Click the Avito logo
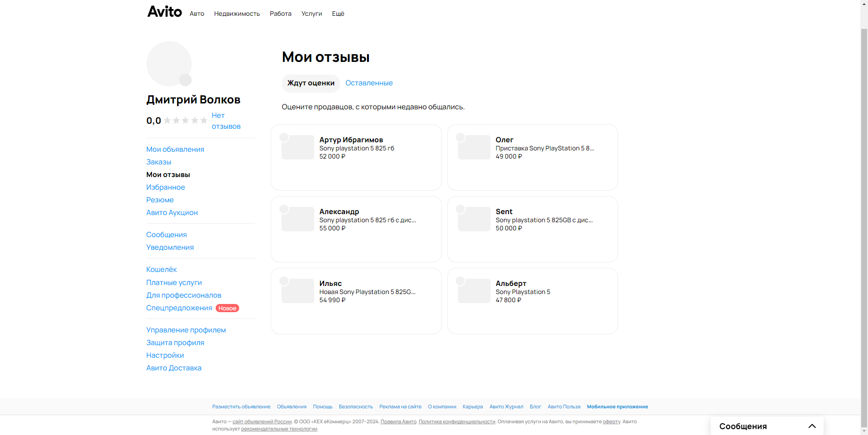Screen dimensions: 868x435 pyautogui.click(x=165, y=12)
